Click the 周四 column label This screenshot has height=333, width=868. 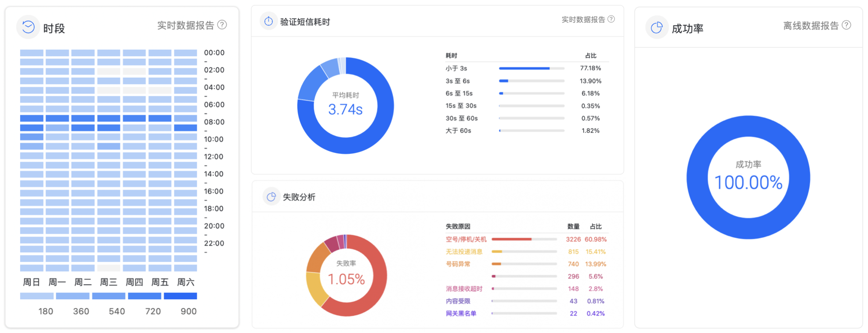tap(134, 282)
